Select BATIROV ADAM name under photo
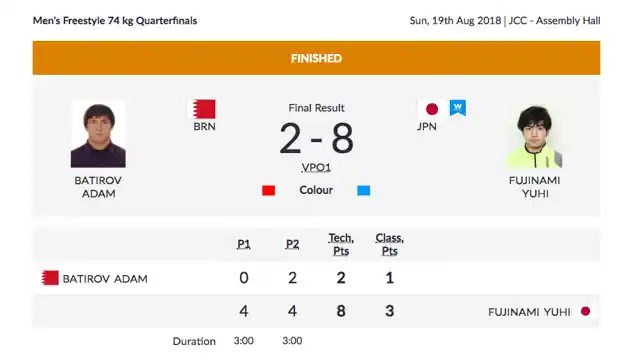Image resolution: width=640 pixels, height=363 pixels. (98, 187)
